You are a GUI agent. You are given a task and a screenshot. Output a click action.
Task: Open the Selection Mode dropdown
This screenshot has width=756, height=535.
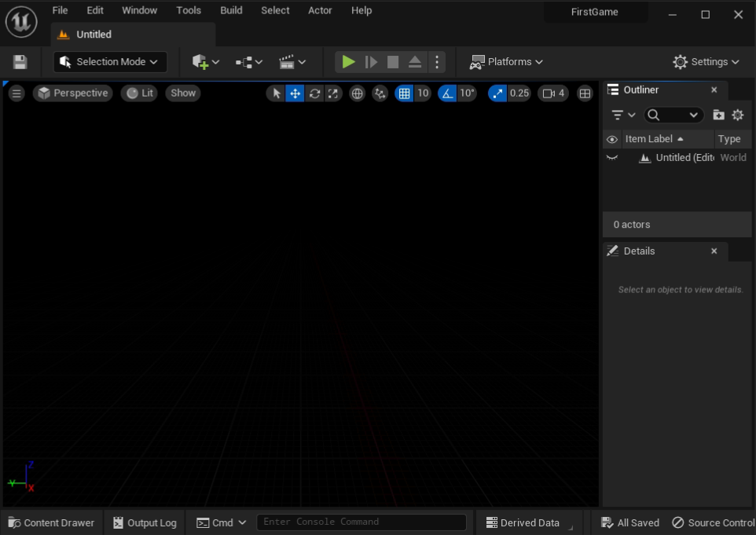110,62
